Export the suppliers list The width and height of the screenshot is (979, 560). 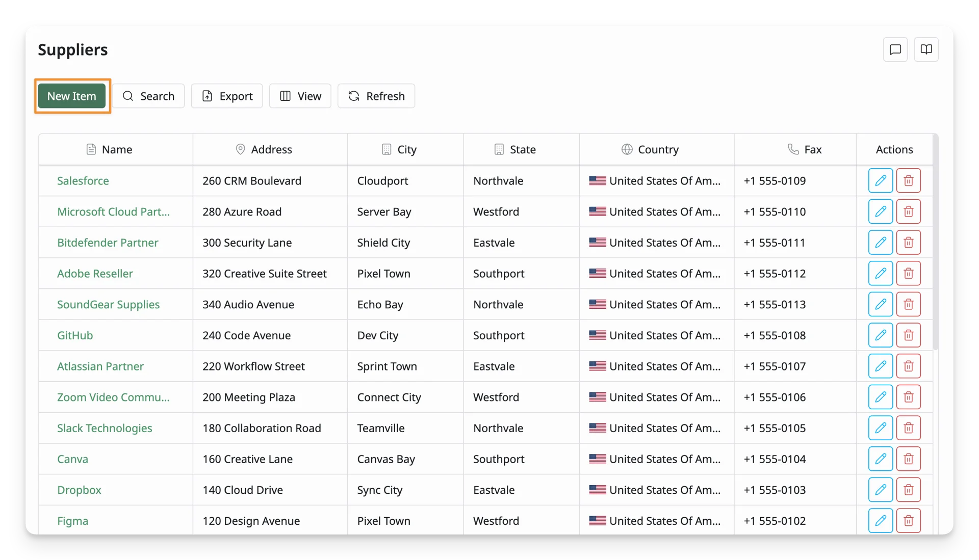pos(227,96)
